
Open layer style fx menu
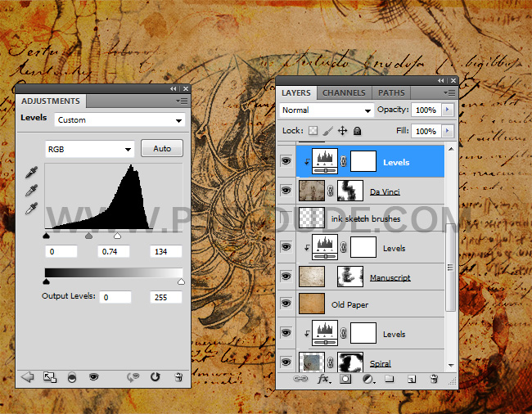[x=323, y=379]
